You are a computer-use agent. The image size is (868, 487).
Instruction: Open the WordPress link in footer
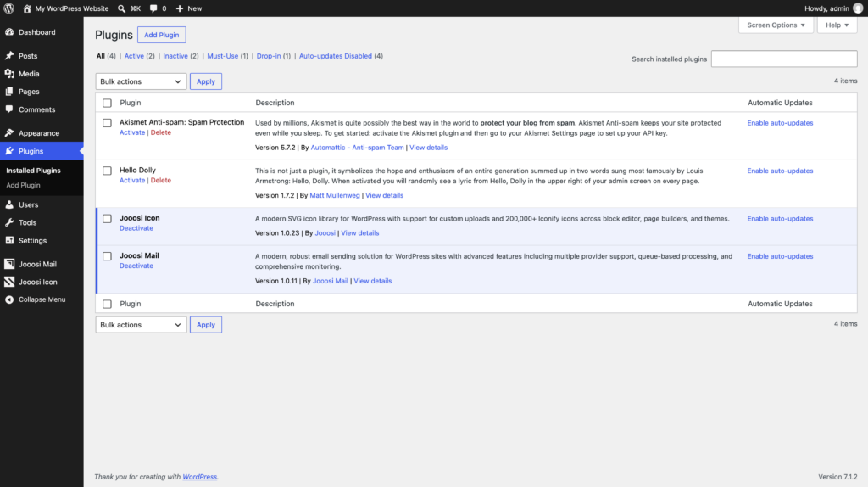(199, 477)
